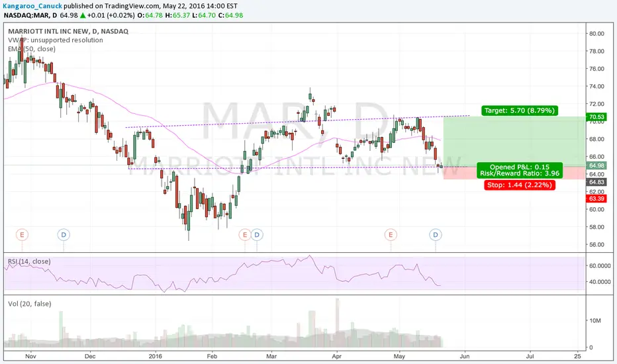Click the O:64.78 open value
The image size is (617, 364).
tap(148, 15)
